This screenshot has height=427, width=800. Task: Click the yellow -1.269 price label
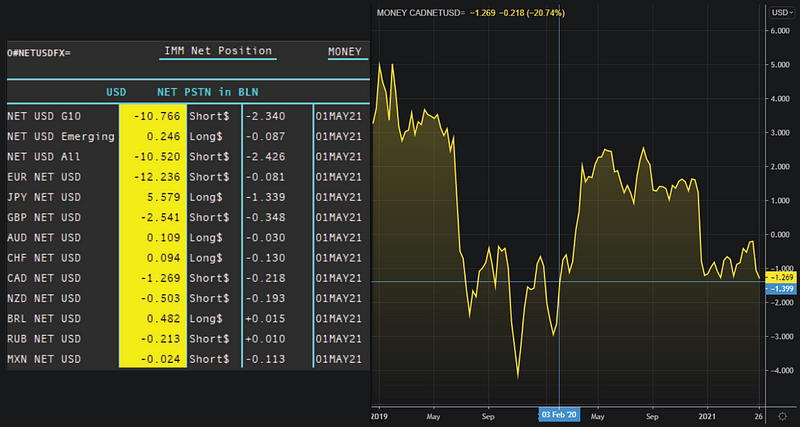(x=782, y=278)
